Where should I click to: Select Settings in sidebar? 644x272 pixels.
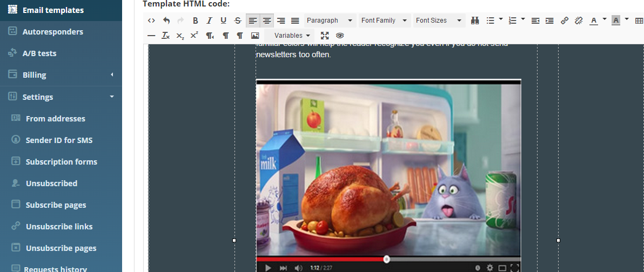[38, 97]
